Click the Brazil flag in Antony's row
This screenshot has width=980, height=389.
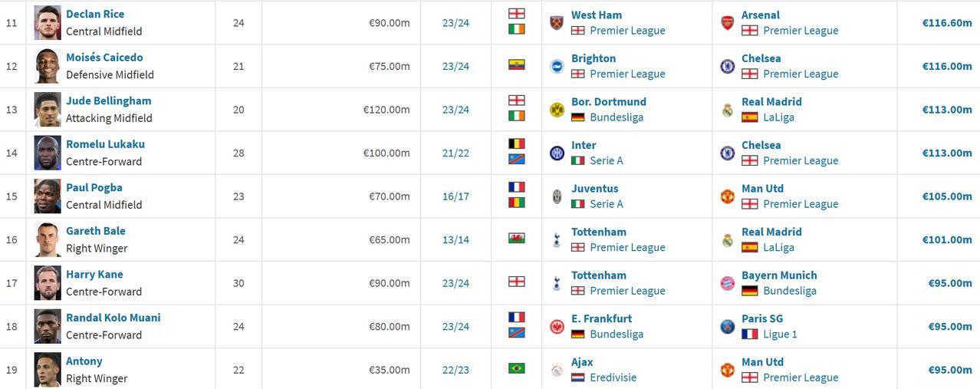tap(517, 368)
